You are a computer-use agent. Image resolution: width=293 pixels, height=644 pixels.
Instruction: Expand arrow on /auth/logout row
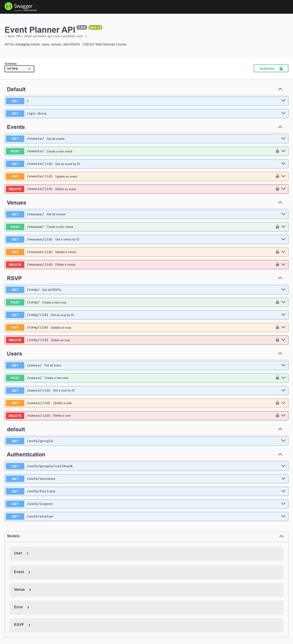click(283, 504)
